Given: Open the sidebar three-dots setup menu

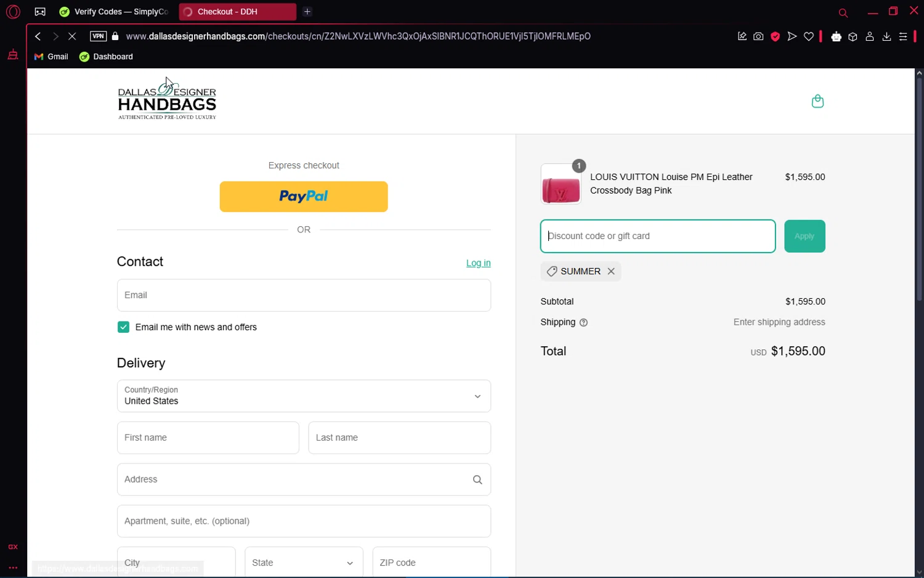Looking at the screenshot, I should tap(13, 568).
